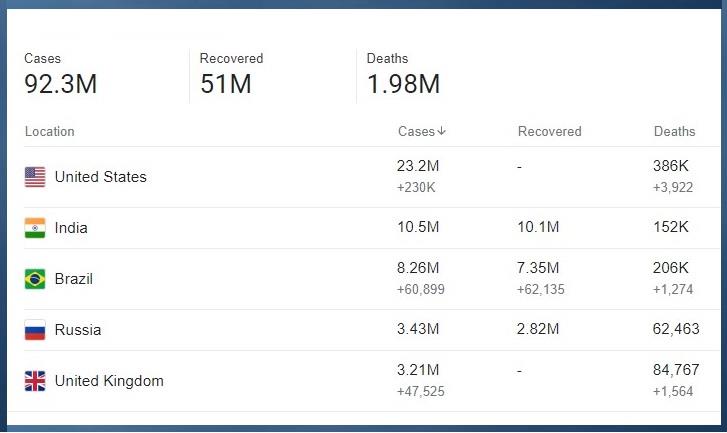The width and height of the screenshot is (727, 433).
Task: Sort by the Deaths column header
Action: [674, 131]
